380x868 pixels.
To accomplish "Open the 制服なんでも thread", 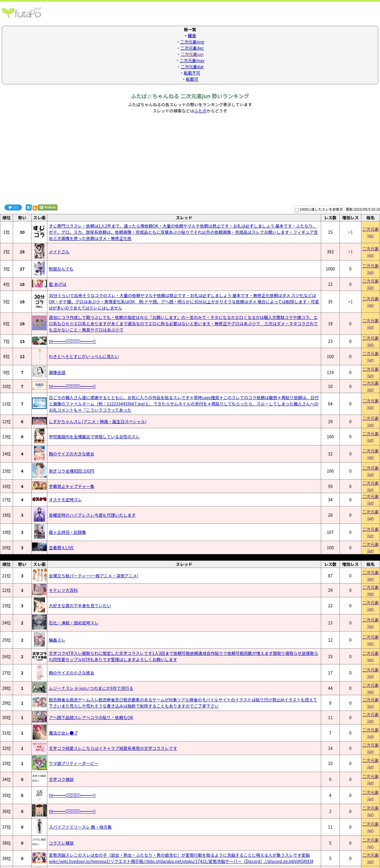I will [61, 269].
